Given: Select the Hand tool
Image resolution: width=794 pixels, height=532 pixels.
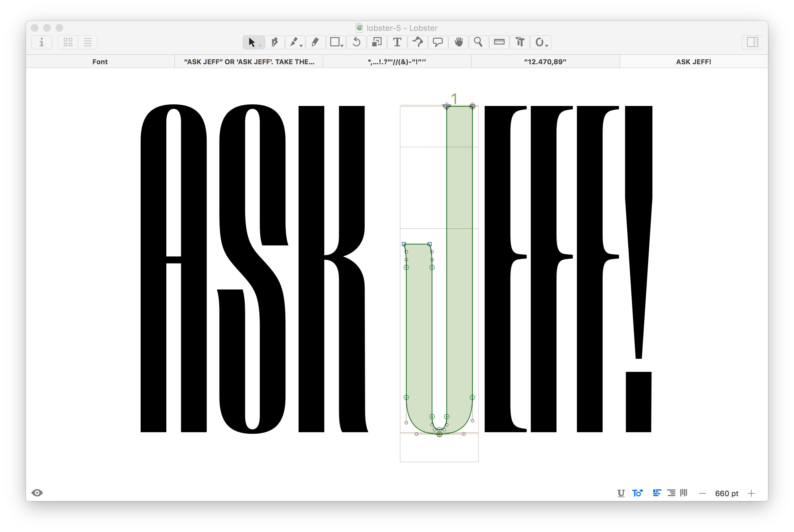Looking at the screenshot, I should coord(458,42).
